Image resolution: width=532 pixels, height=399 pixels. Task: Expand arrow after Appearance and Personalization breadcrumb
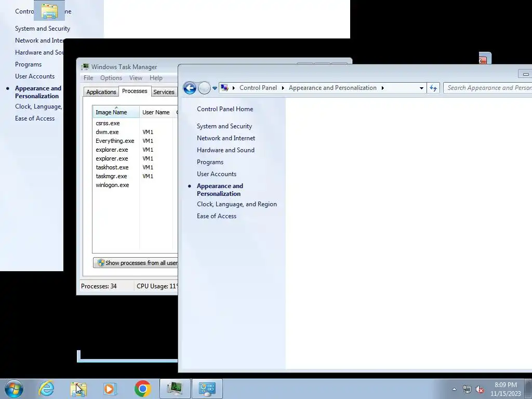(383, 88)
